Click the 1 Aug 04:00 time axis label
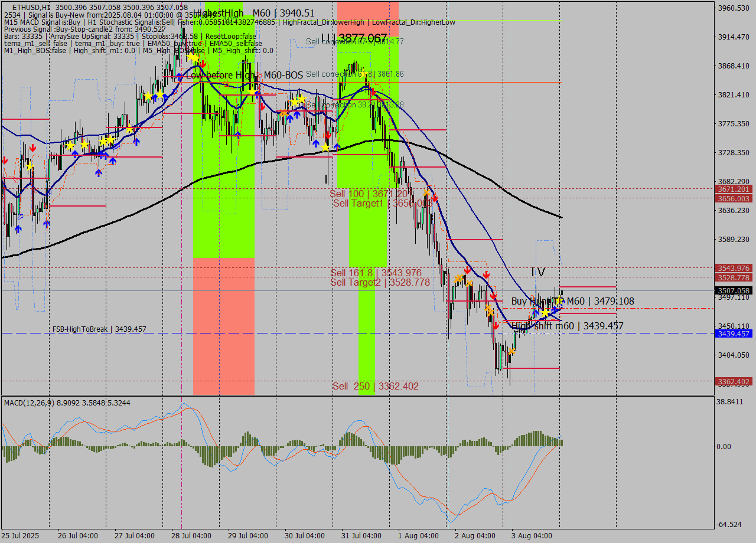The width and height of the screenshot is (756, 543). [419, 535]
